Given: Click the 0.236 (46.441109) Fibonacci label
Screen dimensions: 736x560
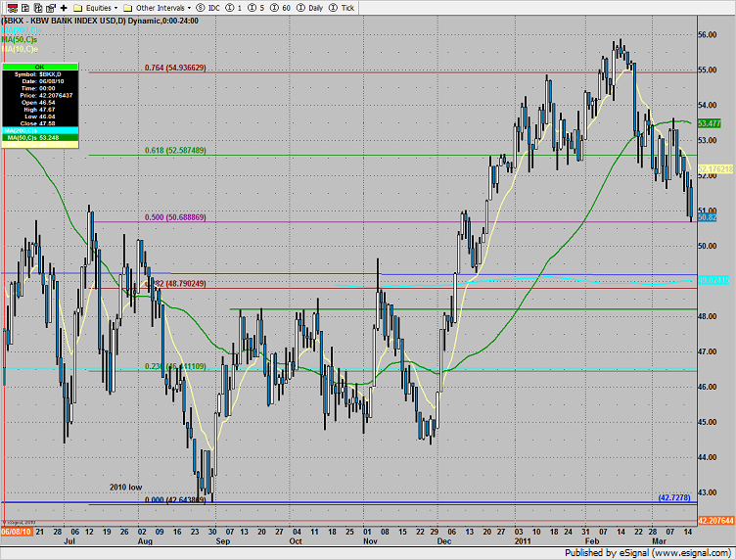Looking at the screenshot, I should pyautogui.click(x=175, y=366).
